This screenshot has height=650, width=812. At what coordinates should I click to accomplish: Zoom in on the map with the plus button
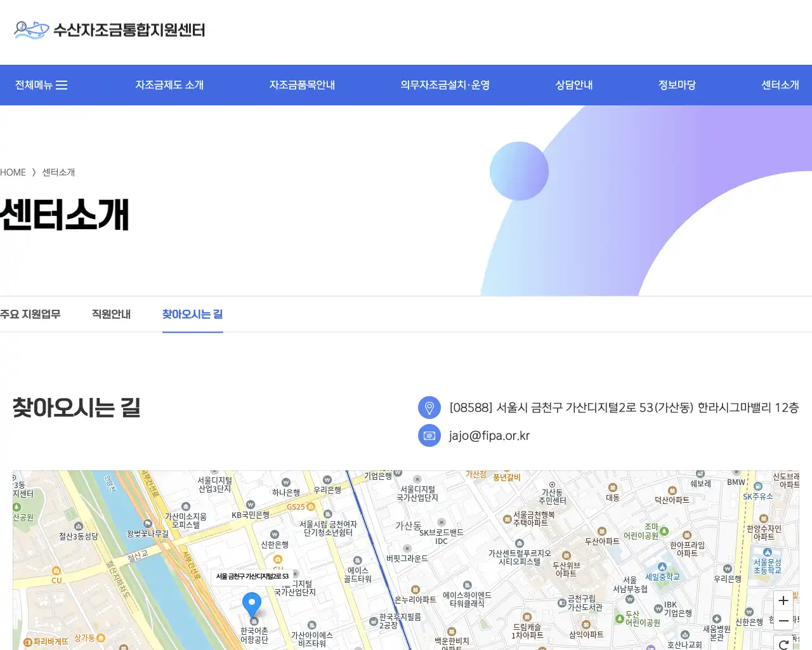(x=783, y=600)
